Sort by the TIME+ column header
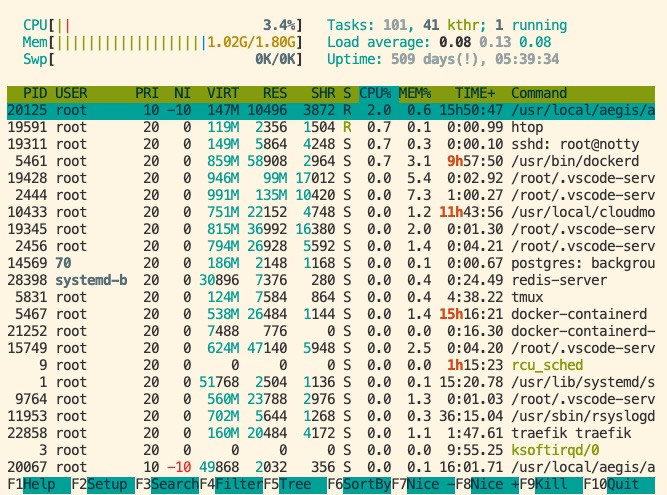 (475, 93)
